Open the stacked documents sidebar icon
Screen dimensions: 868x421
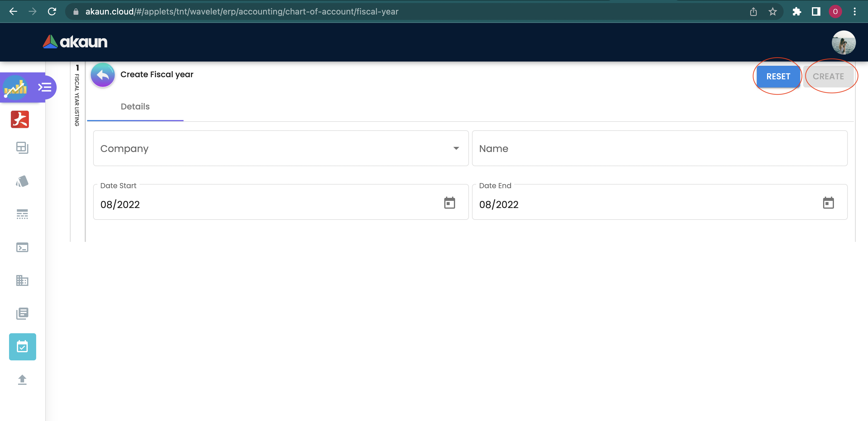(22, 313)
